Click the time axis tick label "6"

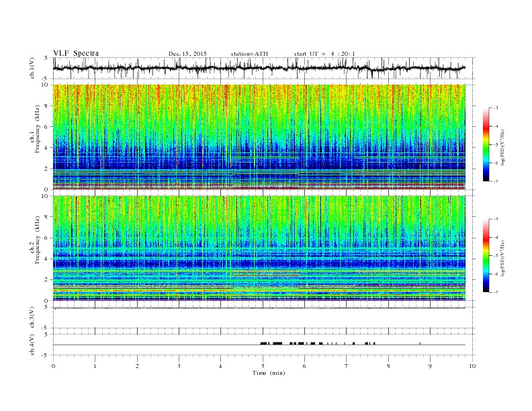(304, 366)
